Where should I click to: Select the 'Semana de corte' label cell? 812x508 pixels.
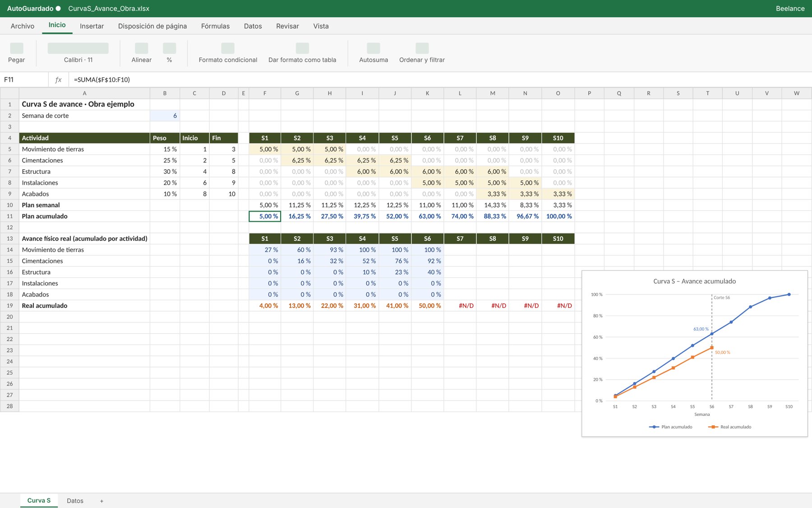click(84, 116)
